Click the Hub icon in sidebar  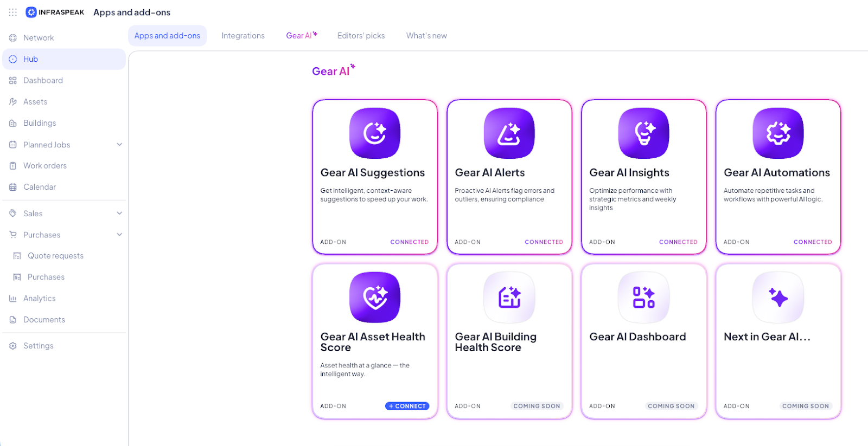pyautogui.click(x=13, y=59)
